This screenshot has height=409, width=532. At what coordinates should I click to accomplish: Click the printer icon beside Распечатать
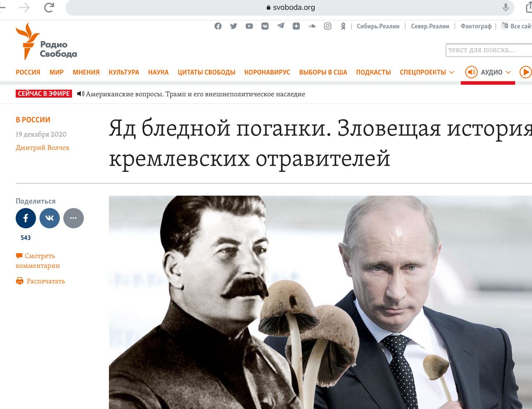coord(20,281)
